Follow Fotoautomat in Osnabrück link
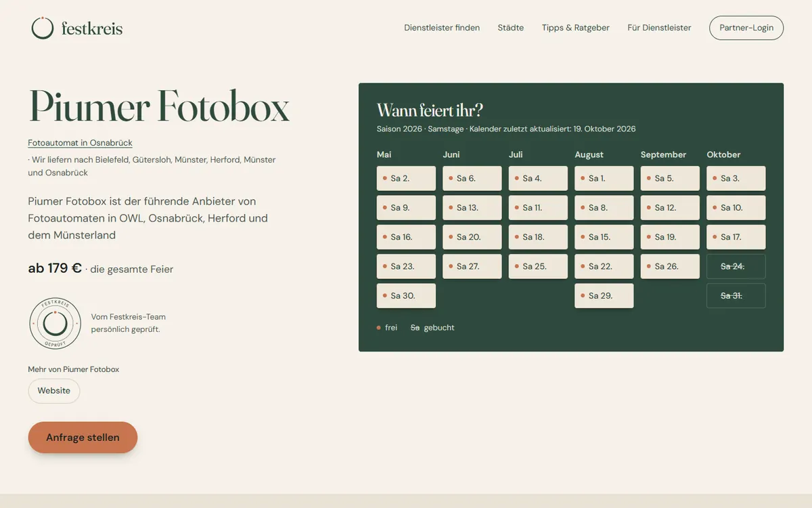 coord(80,143)
